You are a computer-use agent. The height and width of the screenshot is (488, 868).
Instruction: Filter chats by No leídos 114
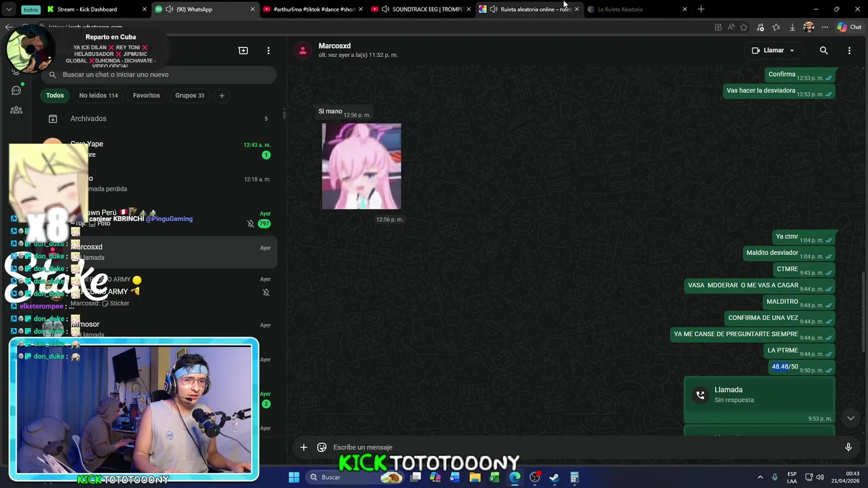click(98, 96)
